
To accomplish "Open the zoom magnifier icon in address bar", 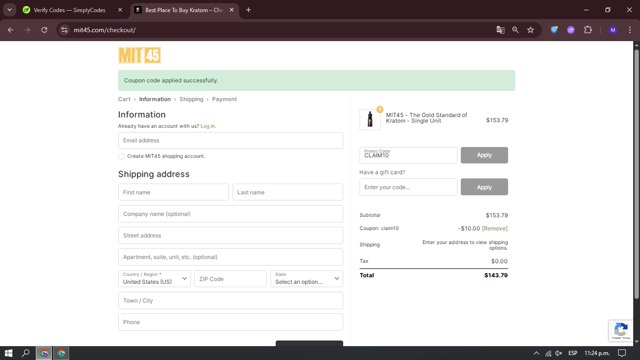I will tap(515, 30).
